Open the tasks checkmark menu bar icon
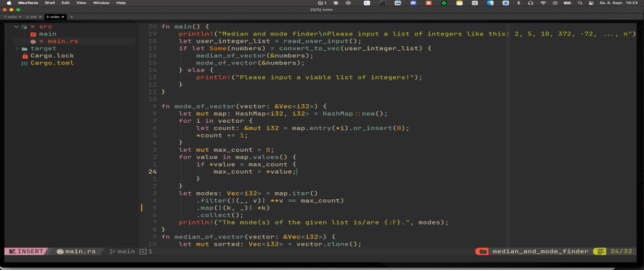This screenshot has height=270, width=644. [x=322, y=3]
